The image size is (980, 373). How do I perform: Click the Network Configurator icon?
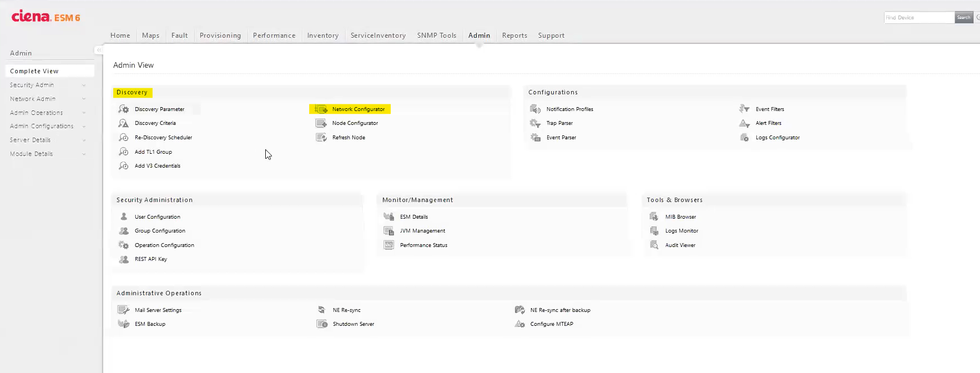click(x=321, y=109)
